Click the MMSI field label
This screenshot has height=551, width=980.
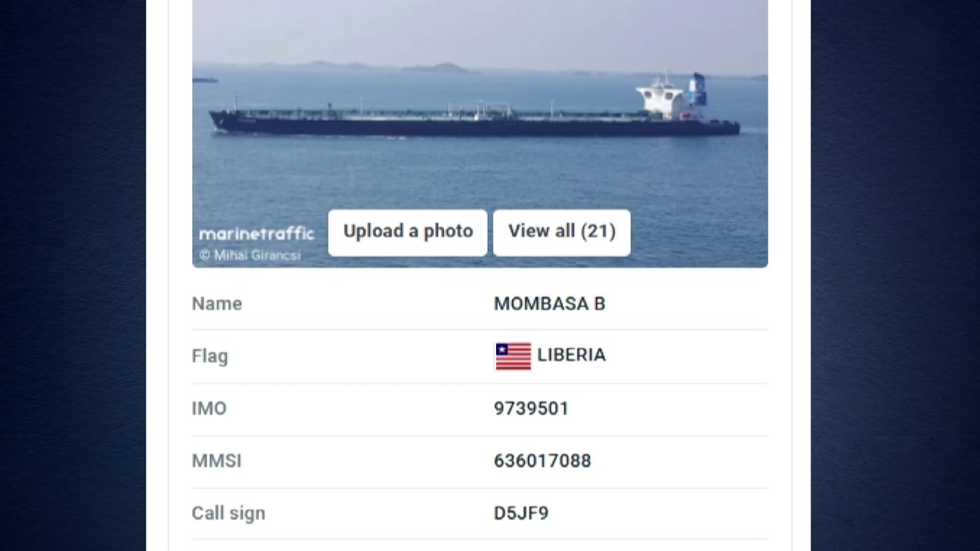tap(217, 461)
